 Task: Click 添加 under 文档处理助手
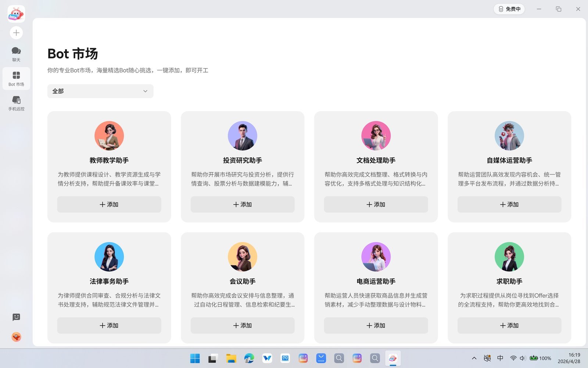click(x=376, y=204)
